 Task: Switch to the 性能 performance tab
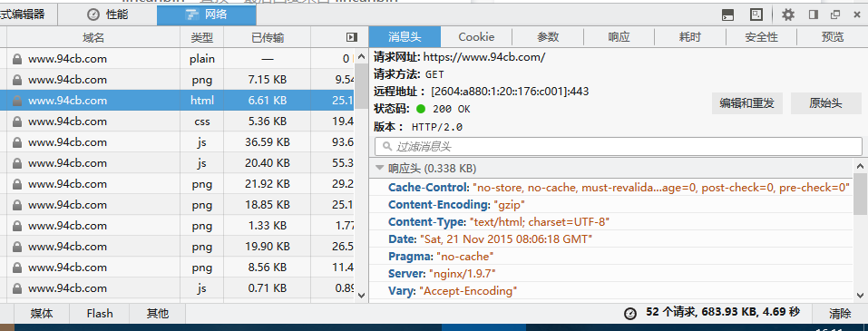click(x=107, y=15)
